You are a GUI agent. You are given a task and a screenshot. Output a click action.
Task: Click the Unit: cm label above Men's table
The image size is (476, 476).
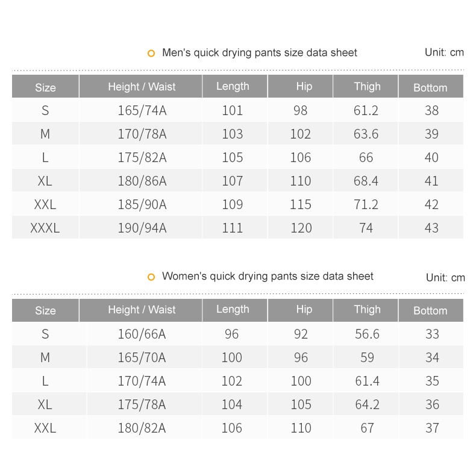coord(444,52)
